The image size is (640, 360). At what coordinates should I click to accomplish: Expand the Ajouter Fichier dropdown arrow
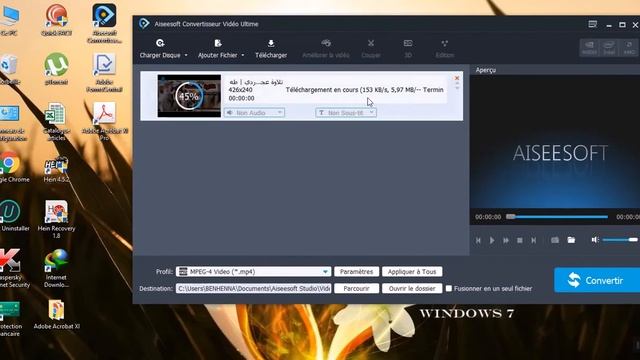pyautogui.click(x=243, y=55)
